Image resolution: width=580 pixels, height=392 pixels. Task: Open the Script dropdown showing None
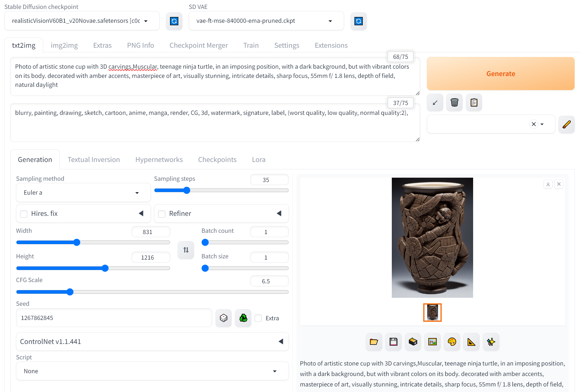[x=152, y=371]
